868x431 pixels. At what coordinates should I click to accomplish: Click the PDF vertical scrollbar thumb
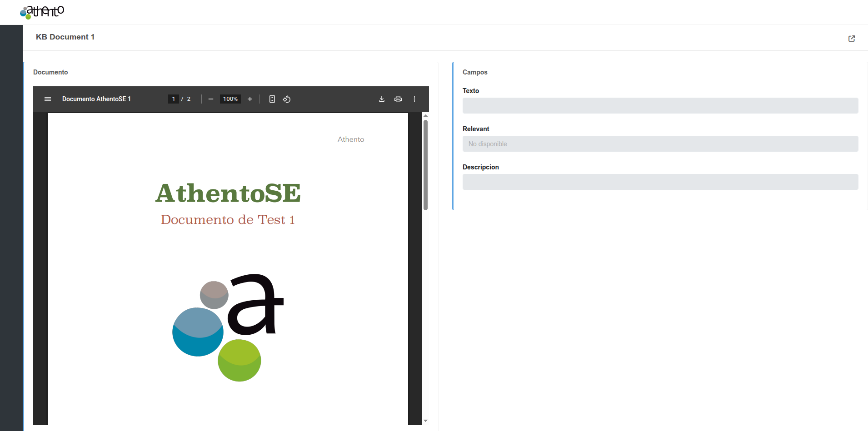[425, 164]
